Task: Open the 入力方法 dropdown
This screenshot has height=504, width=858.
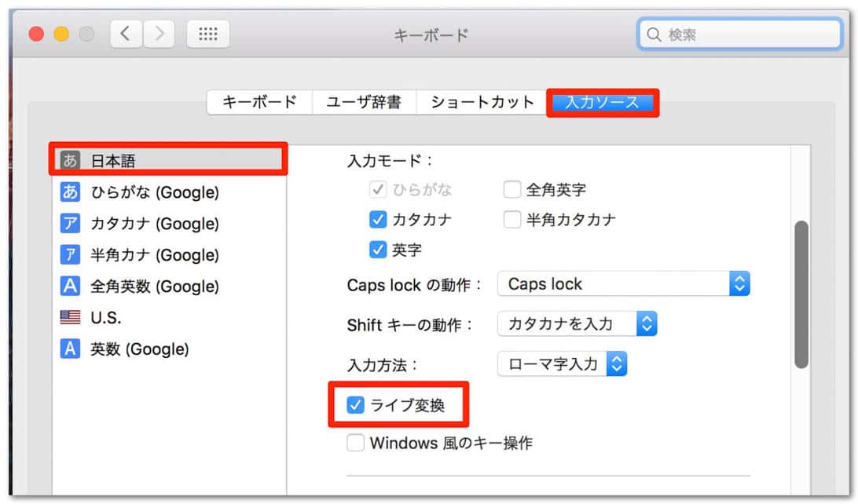Action: click(x=562, y=363)
